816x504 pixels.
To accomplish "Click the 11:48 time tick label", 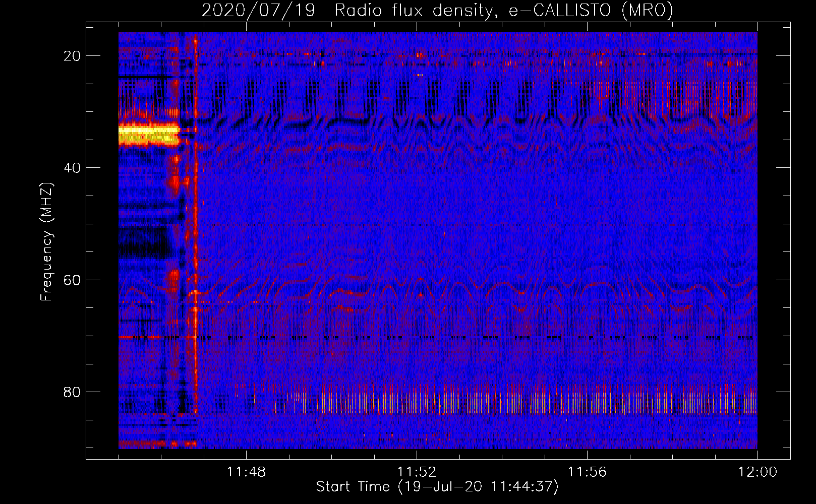I will point(246,472).
